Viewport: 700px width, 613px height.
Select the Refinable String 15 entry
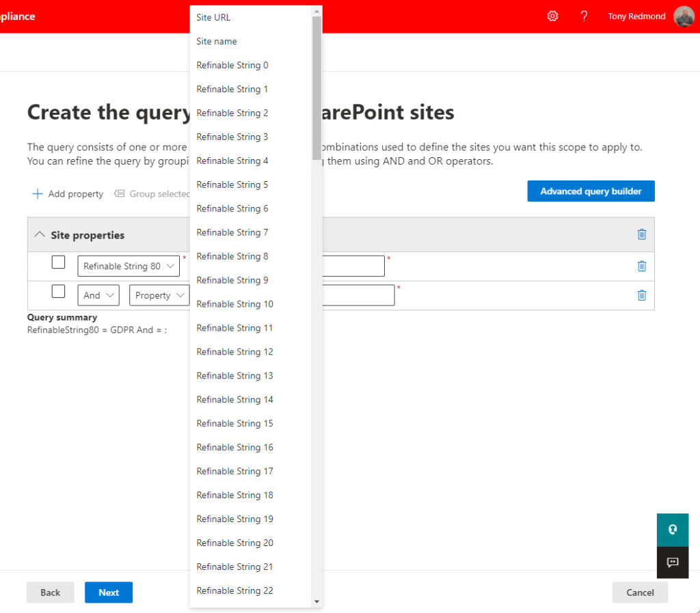(x=250, y=423)
